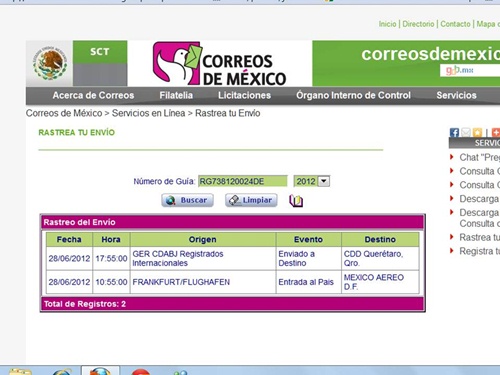The width and height of the screenshot is (500, 375).
Task: Click the star favorites share icon
Action: pos(477,132)
